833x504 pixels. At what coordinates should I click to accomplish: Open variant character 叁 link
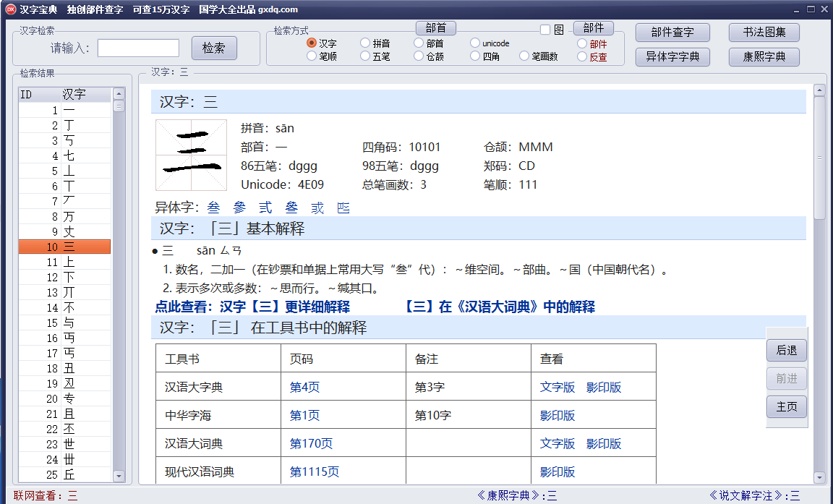[213, 208]
